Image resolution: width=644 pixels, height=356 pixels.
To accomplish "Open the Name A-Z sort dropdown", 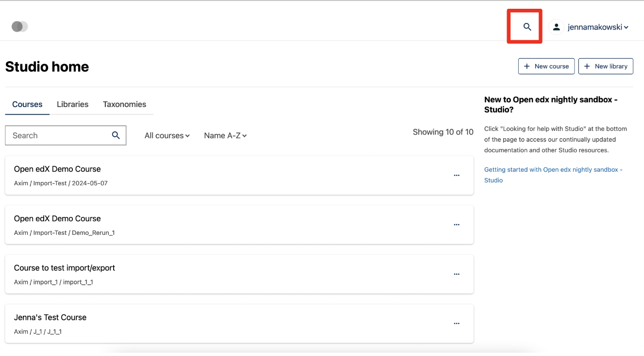I will (225, 136).
